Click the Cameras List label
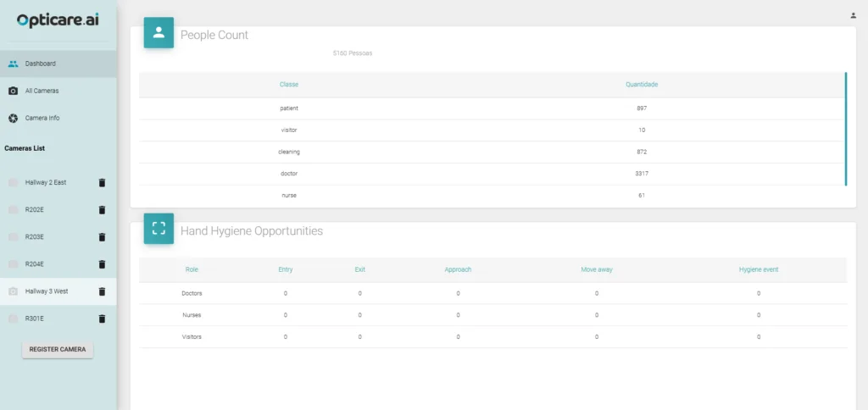Viewport: 868px width, 410px height. [x=25, y=148]
